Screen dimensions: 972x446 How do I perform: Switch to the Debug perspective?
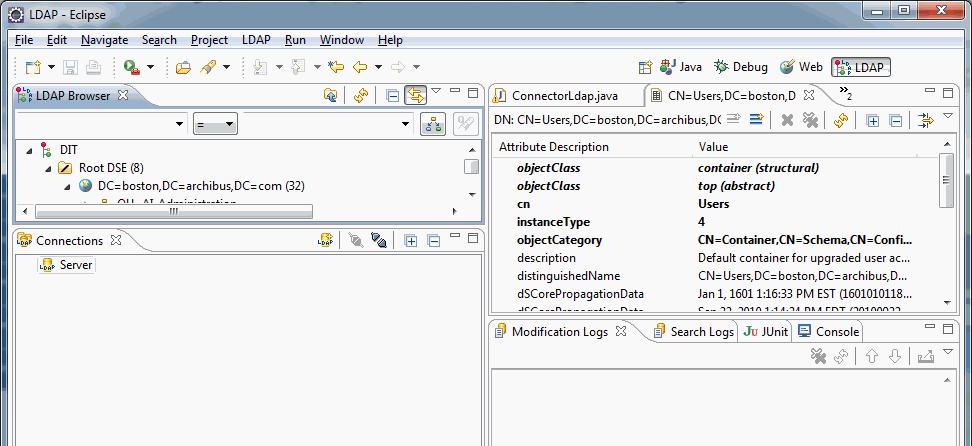pyautogui.click(x=741, y=67)
